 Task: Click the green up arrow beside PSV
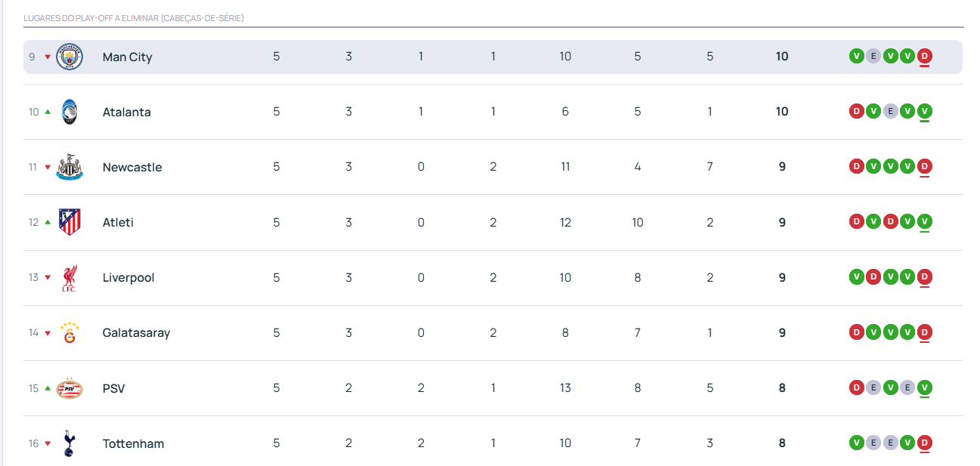tap(48, 388)
